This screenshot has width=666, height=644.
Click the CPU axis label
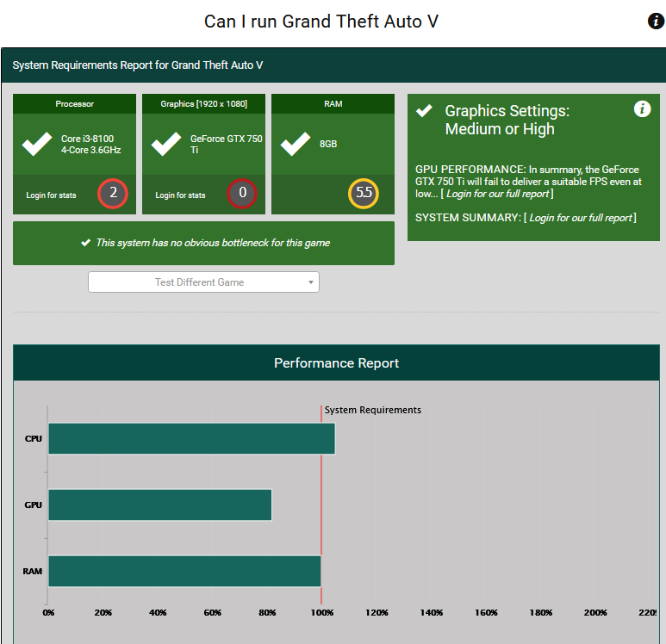coord(33,438)
